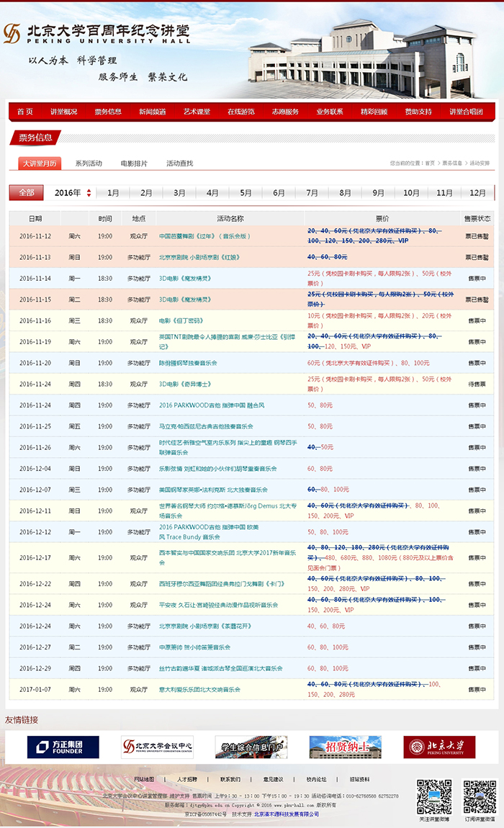Go to 首页 in the red navigation bar

[24, 112]
